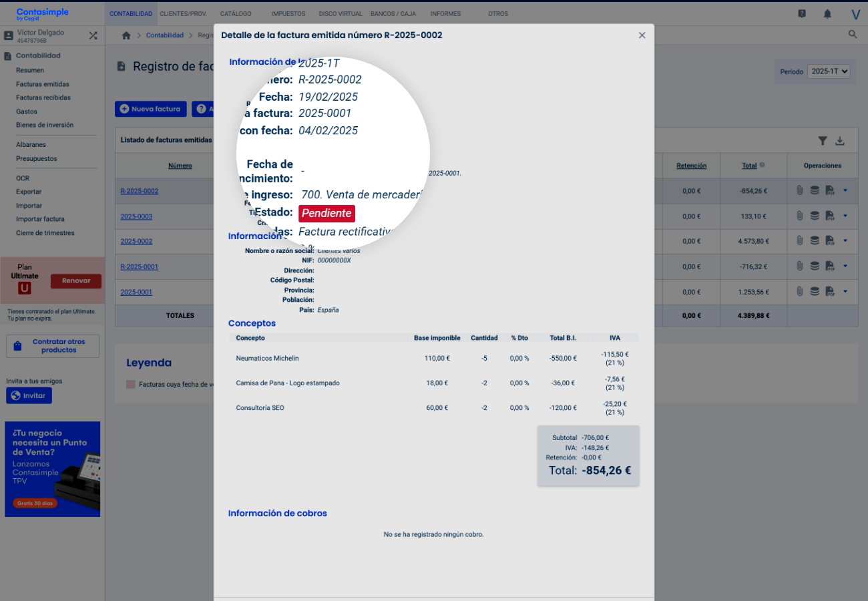Open Facturas emitidas in the sidebar
The image size is (868, 601).
(43, 84)
